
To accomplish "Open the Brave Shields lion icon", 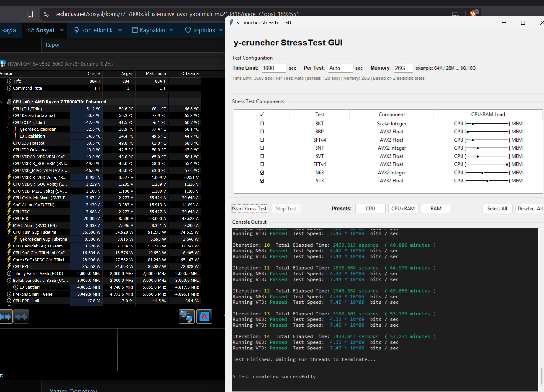I will [x=473, y=14].
